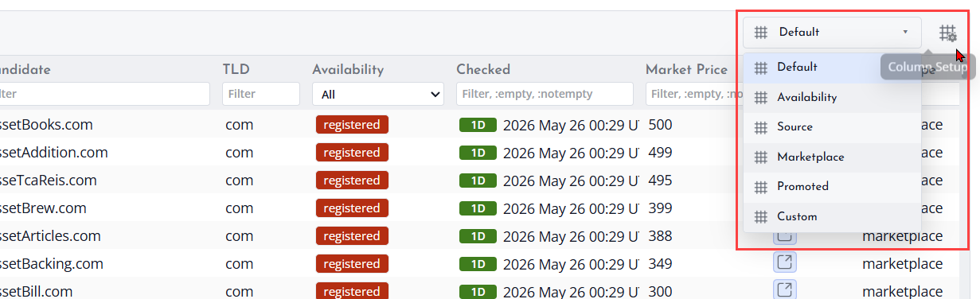
Task: Click the market price value 500
Action: [x=661, y=125]
